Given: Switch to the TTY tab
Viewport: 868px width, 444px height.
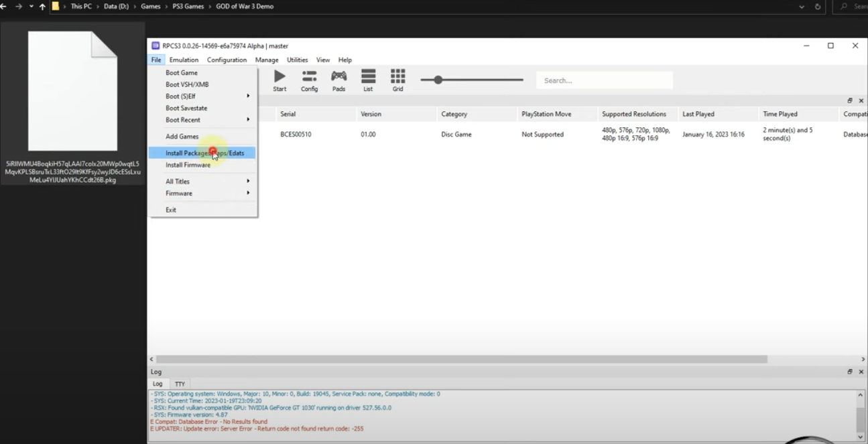Looking at the screenshot, I should [x=180, y=384].
